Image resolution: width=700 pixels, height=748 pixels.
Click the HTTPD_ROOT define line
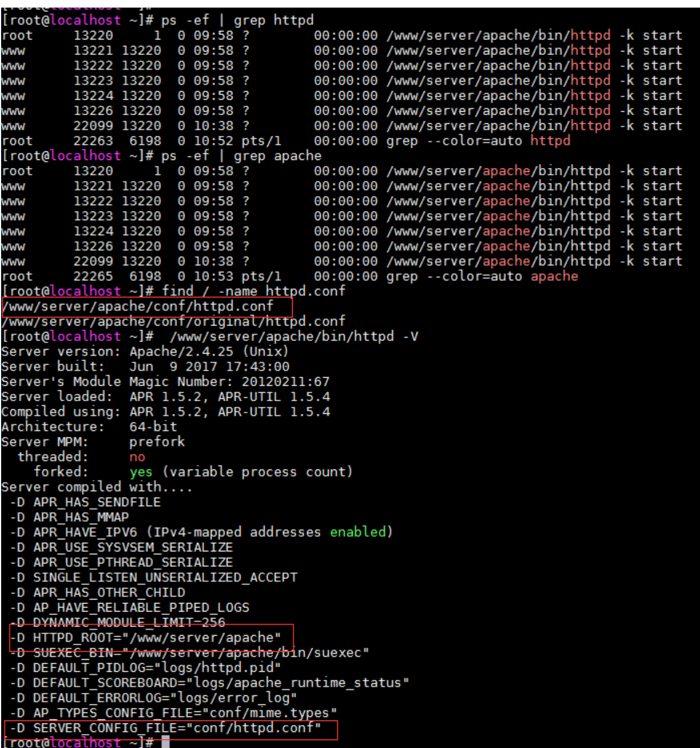(x=146, y=637)
